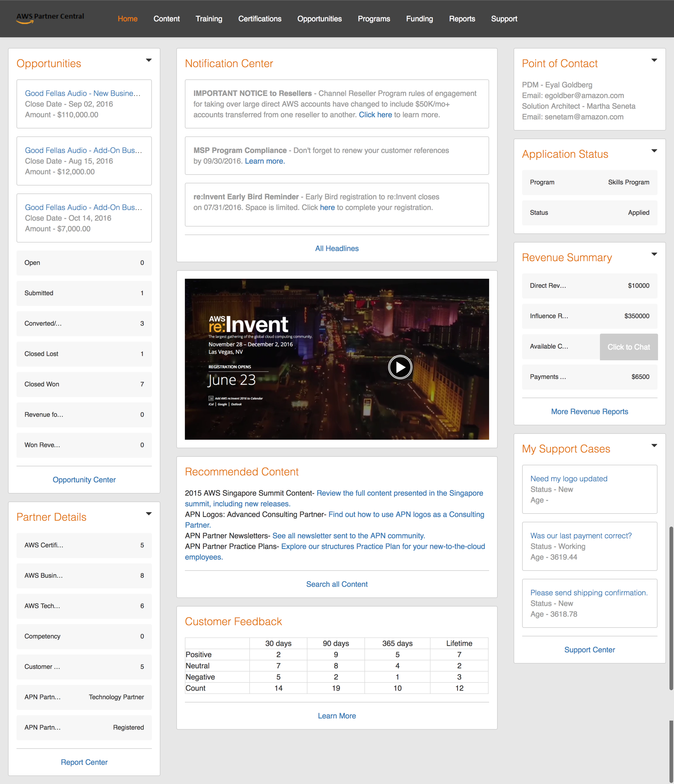
Task: Play the re:Invent video
Action: click(x=400, y=367)
